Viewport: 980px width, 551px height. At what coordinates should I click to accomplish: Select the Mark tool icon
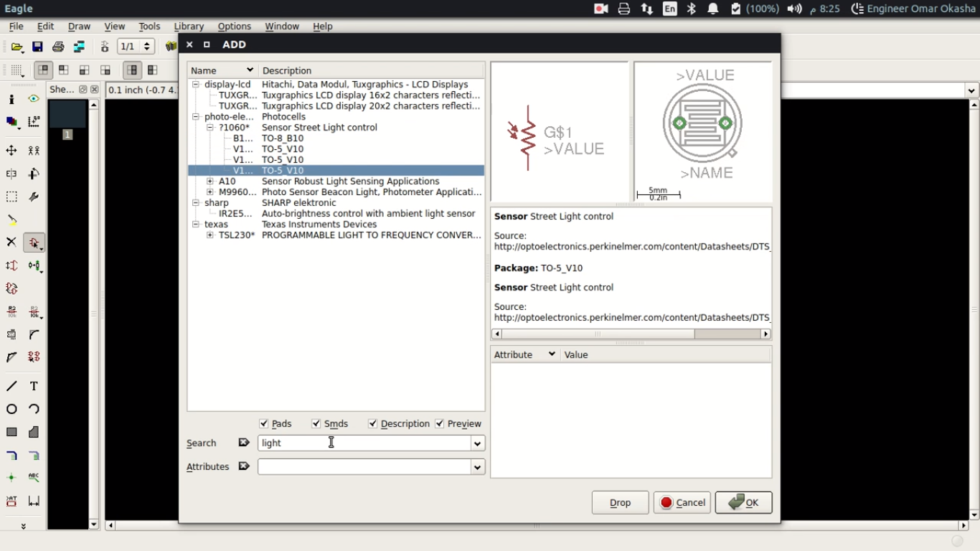[x=34, y=122]
